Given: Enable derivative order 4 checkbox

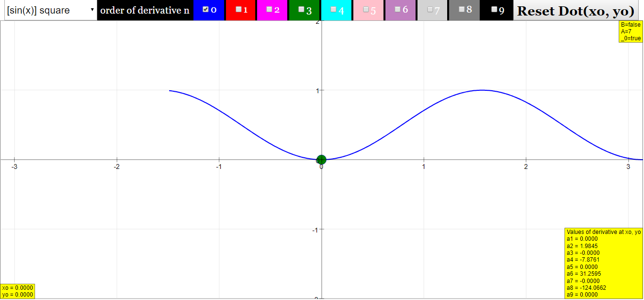Looking at the screenshot, I should pos(333,10).
